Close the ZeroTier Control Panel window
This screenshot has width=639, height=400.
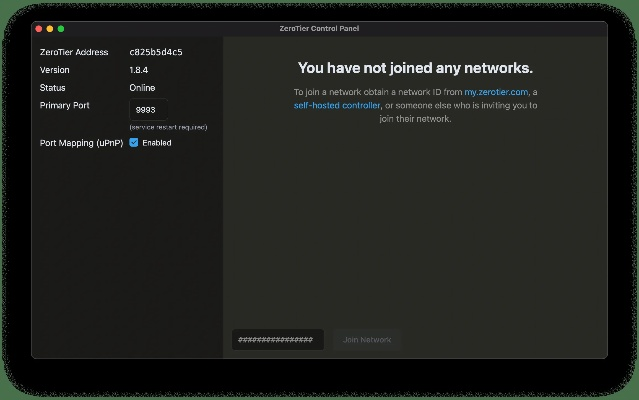(x=39, y=29)
